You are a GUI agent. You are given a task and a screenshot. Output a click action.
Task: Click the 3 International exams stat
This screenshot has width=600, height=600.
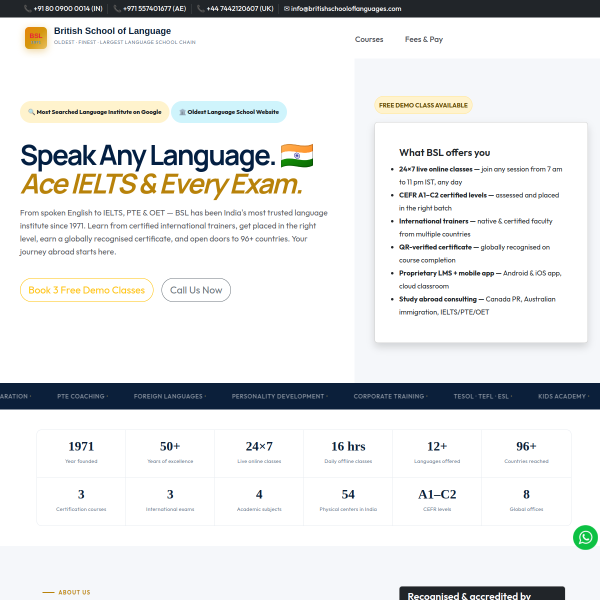(170, 501)
